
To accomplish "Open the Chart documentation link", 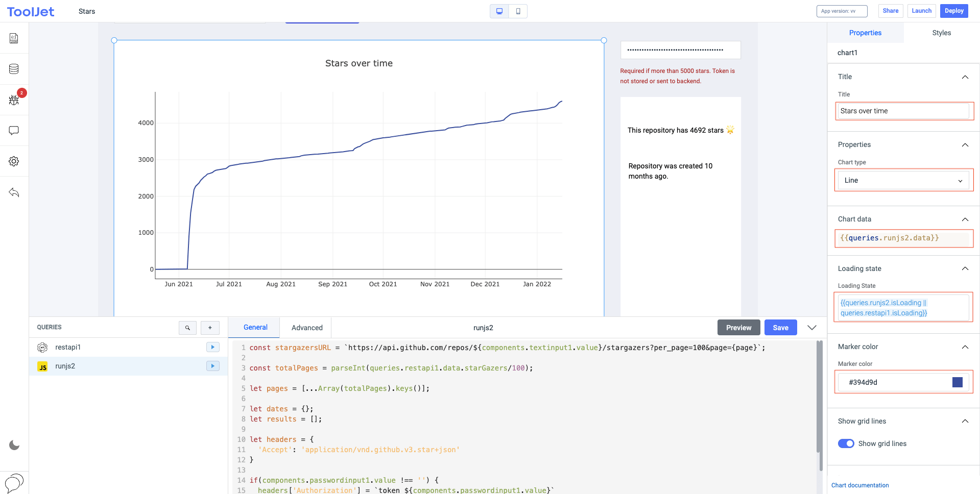I will pos(860,485).
